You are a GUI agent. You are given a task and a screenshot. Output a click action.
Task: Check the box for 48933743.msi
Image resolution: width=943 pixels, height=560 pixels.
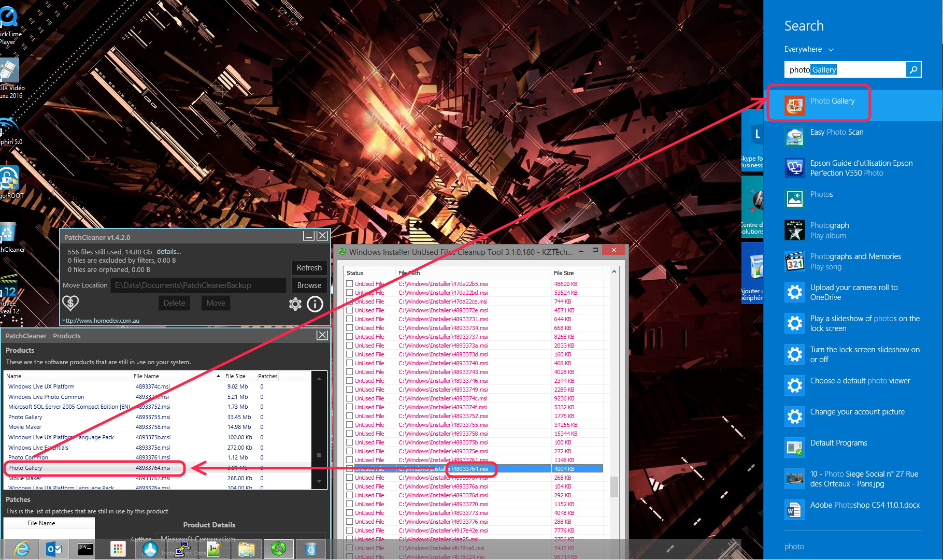tap(350, 372)
